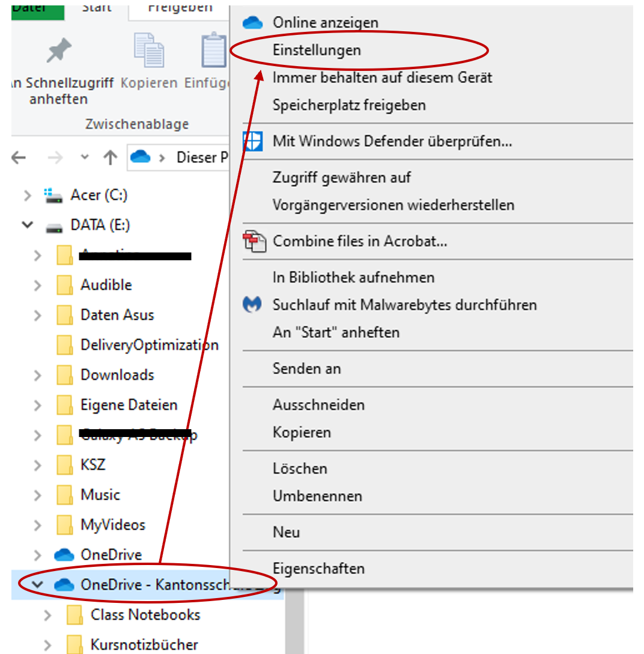Choose Einstellungen from the context menu
This screenshot has height=654, width=644.
(x=317, y=50)
